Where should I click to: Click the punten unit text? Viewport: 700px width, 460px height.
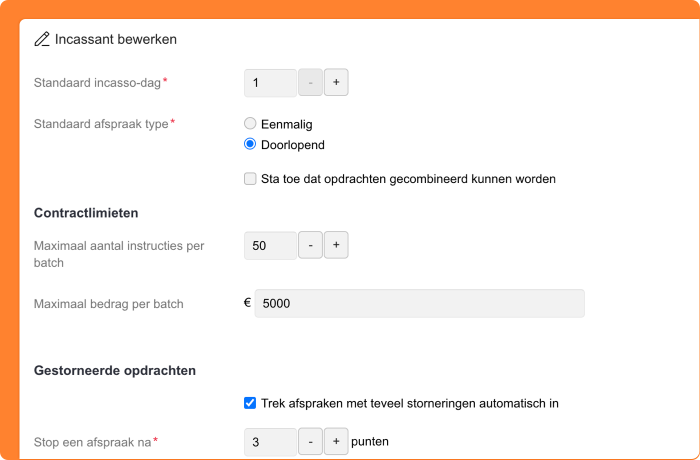click(370, 442)
